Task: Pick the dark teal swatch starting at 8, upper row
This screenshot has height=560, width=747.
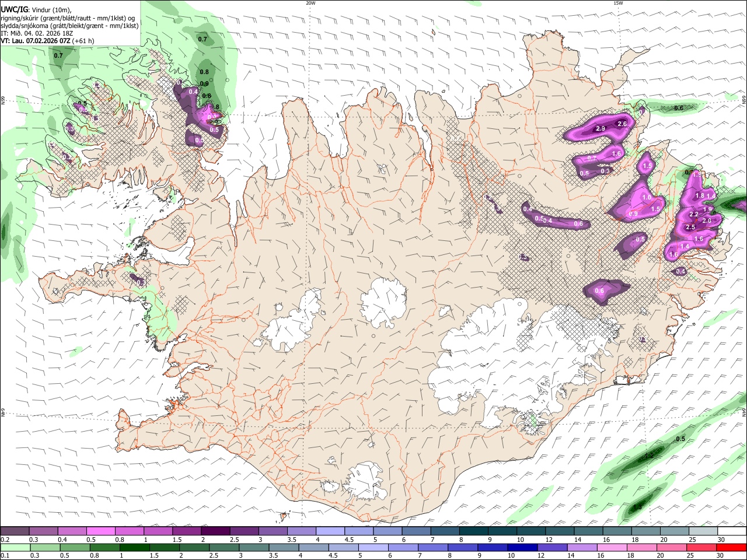Action: point(473,531)
